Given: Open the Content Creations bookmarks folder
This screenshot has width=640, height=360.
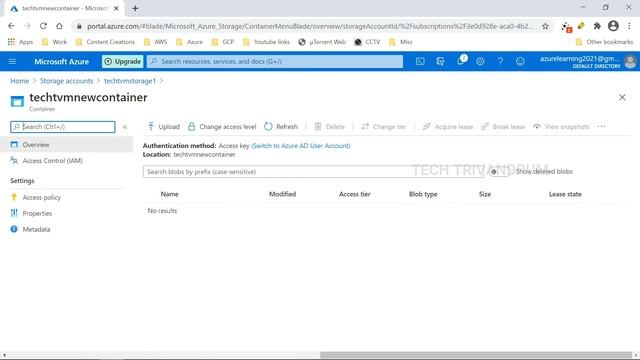Looking at the screenshot, I should (x=105, y=42).
